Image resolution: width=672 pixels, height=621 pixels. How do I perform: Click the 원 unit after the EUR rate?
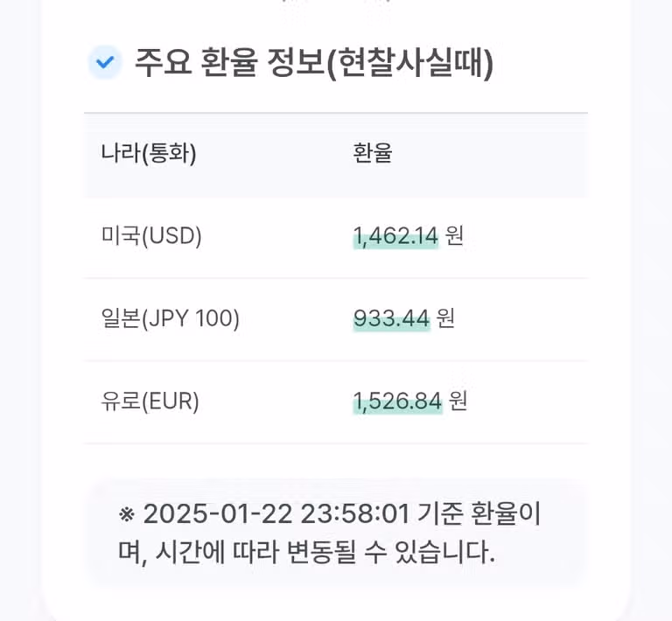(x=458, y=401)
